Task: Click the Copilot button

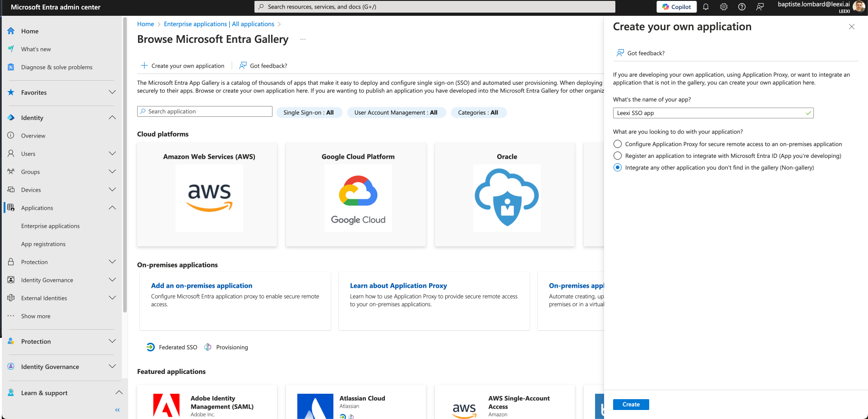Action: pos(677,7)
